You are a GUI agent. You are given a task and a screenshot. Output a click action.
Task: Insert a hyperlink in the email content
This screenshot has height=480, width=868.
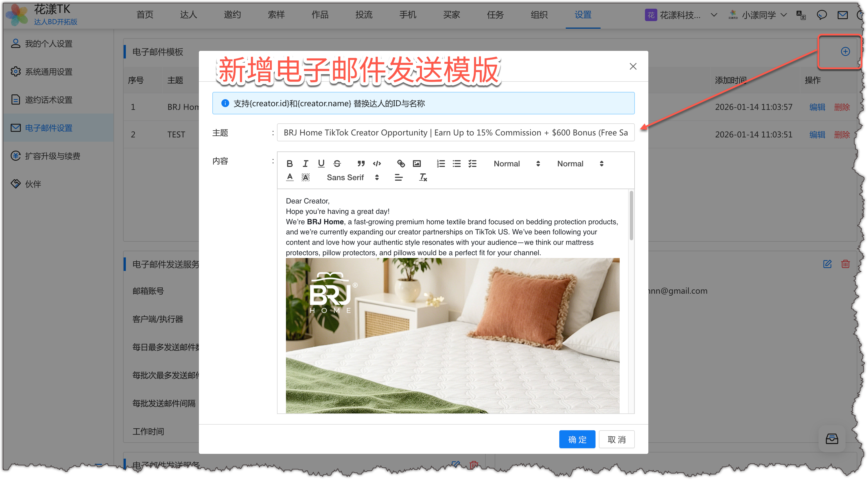(x=401, y=164)
